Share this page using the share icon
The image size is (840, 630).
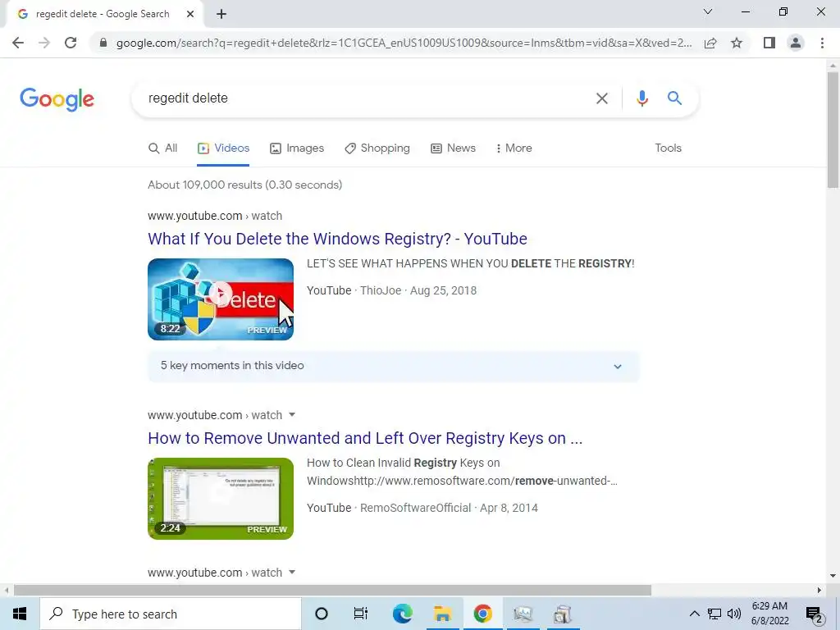710,43
